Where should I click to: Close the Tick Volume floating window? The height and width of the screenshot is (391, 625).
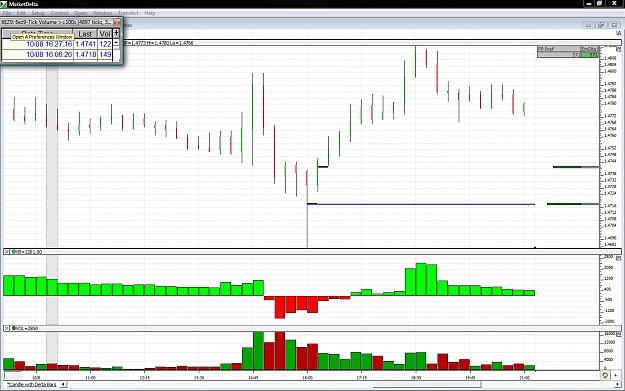pyautogui.click(x=117, y=22)
